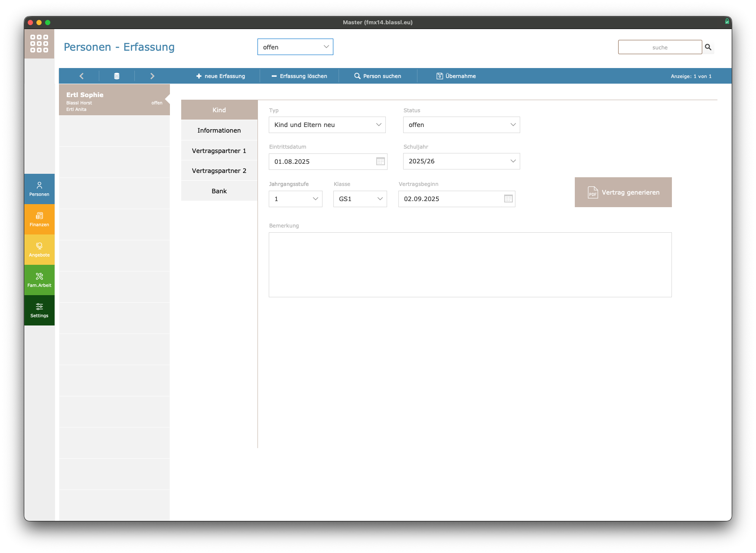Switch to the Informationen tab

click(219, 130)
